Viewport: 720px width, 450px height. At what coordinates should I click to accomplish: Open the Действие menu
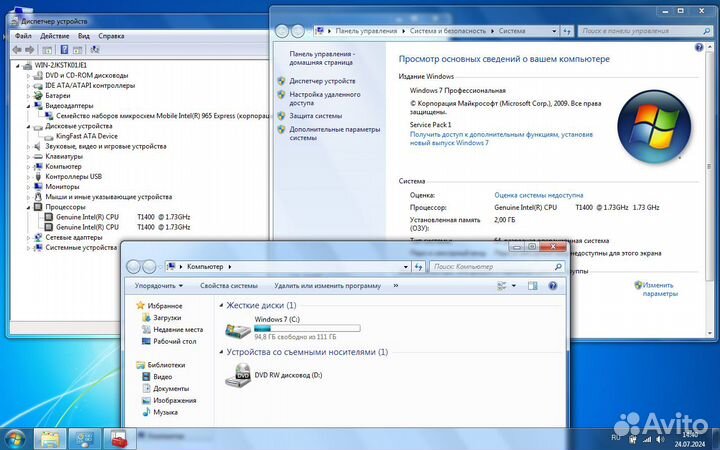54,36
